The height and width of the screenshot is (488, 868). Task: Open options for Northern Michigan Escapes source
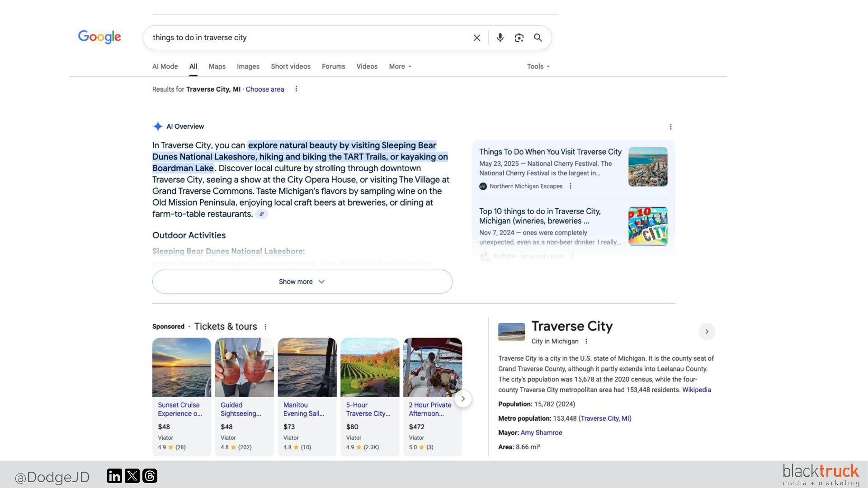point(571,186)
